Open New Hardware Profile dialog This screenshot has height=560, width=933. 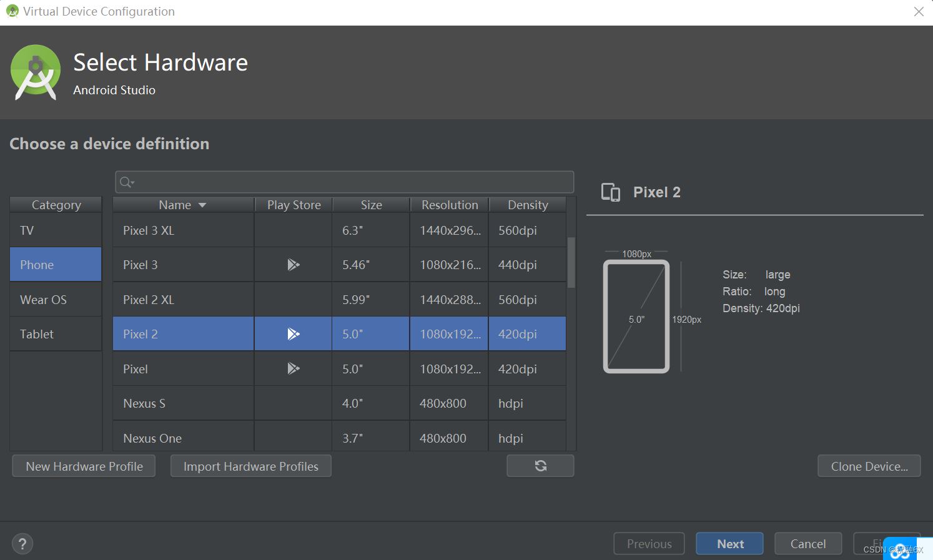pyautogui.click(x=84, y=466)
